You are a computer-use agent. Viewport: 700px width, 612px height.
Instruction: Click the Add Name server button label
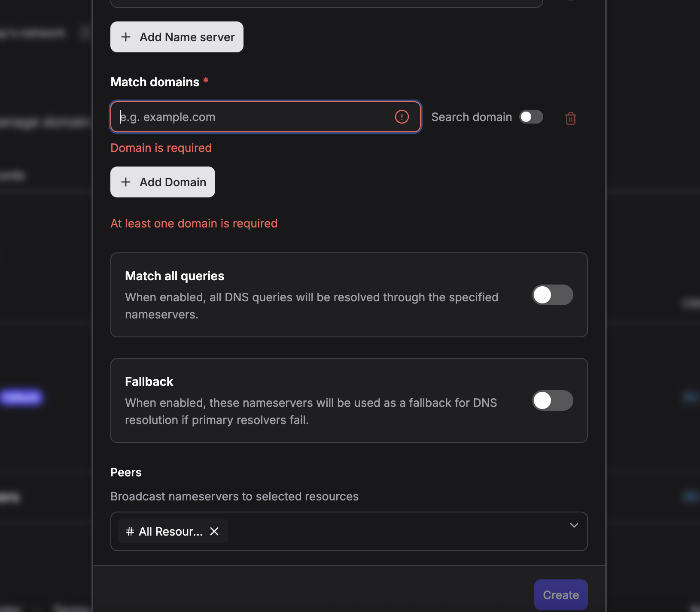click(187, 37)
